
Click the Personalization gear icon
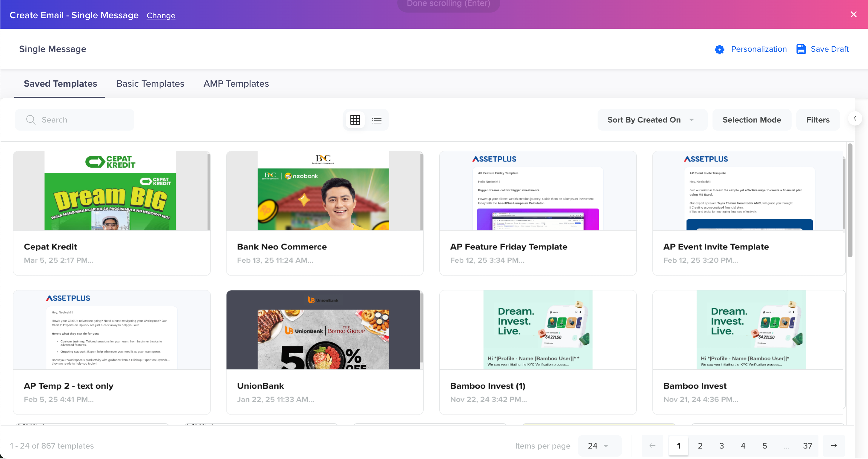719,49
